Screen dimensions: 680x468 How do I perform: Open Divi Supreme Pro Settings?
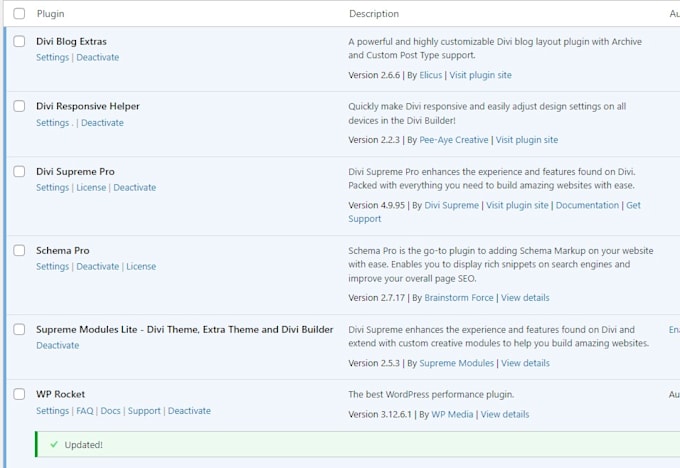pyautogui.click(x=52, y=187)
